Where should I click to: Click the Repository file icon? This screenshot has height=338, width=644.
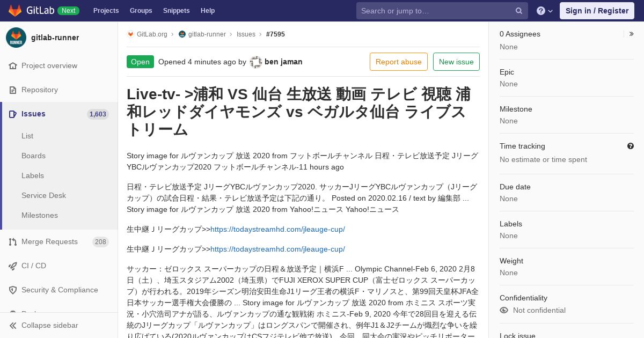pyautogui.click(x=13, y=90)
